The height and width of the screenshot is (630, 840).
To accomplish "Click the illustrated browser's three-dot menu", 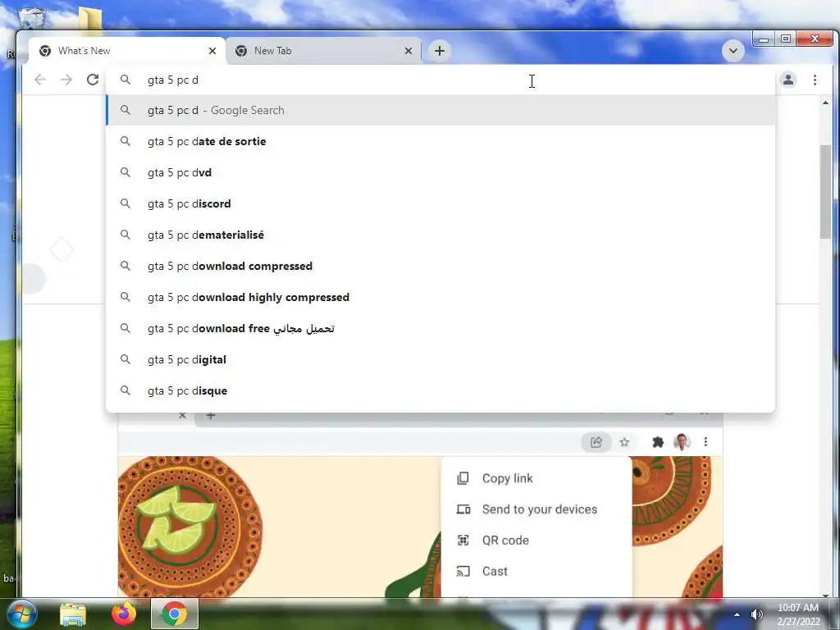I will [x=705, y=442].
